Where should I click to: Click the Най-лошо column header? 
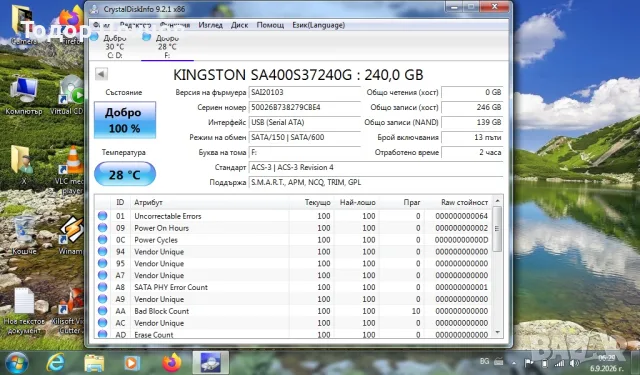pyautogui.click(x=357, y=202)
